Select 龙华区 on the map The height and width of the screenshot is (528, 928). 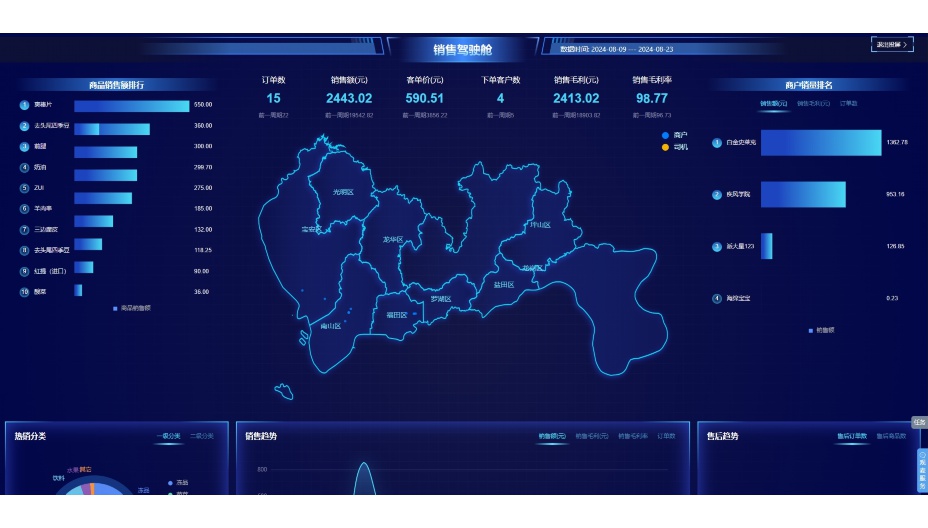[x=393, y=240]
